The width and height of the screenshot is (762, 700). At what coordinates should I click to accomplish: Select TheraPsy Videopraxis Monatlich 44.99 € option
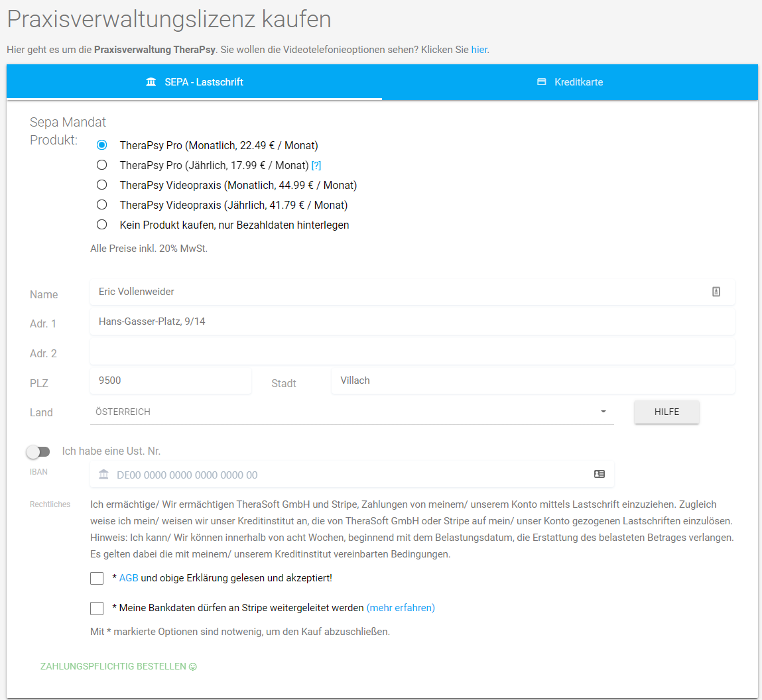pyautogui.click(x=101, y=185)
